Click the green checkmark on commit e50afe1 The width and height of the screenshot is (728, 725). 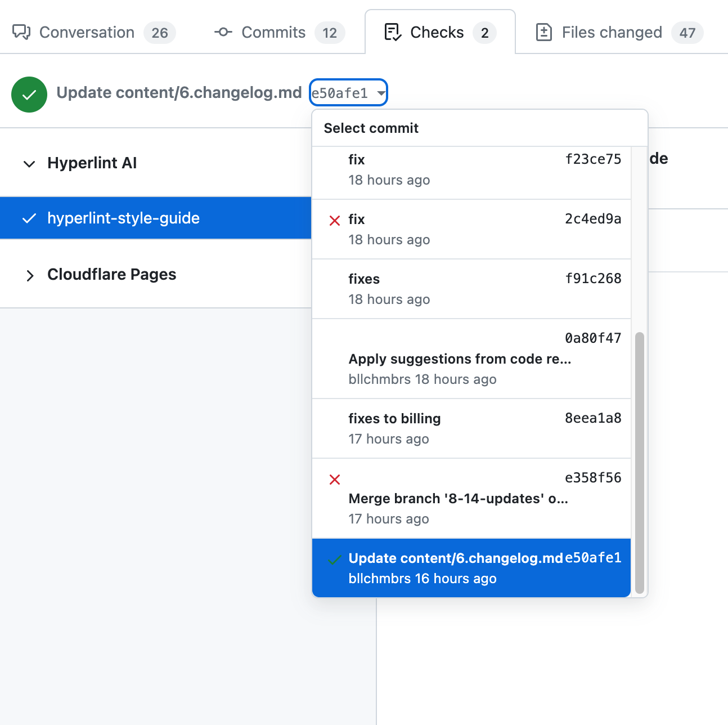point(335,560)
